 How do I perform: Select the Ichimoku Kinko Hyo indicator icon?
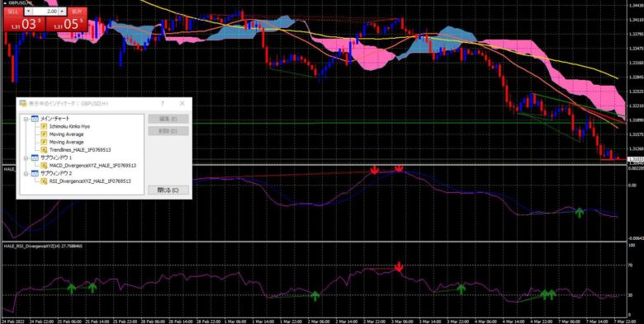point(44,126)
